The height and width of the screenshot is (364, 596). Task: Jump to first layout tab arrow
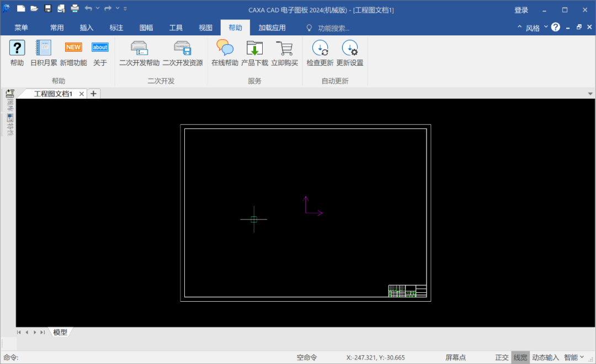[19, 332]
